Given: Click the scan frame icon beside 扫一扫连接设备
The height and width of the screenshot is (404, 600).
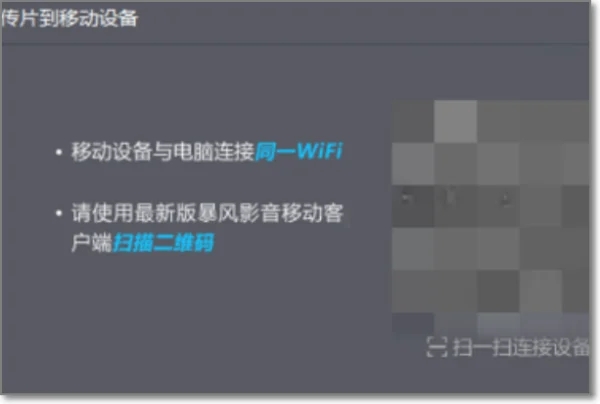Looking at the screenshot, I should point(437,347).
